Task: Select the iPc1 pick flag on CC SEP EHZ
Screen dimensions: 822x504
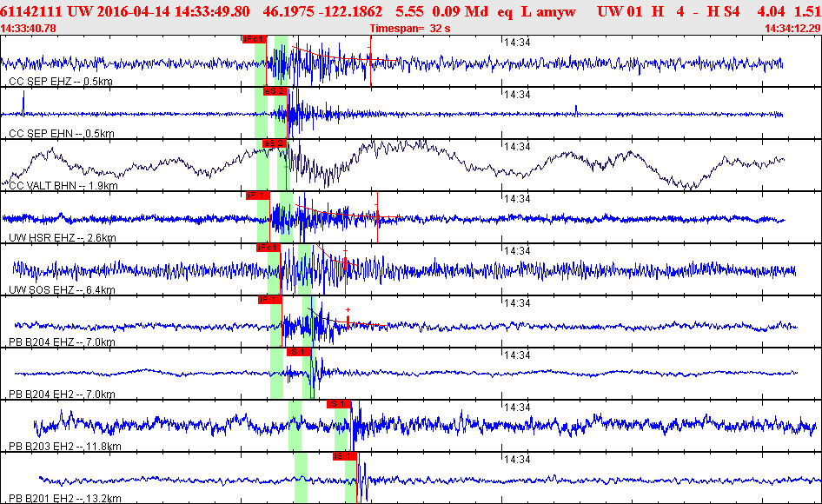Action: pyautogui.click(x=255, y=39)
